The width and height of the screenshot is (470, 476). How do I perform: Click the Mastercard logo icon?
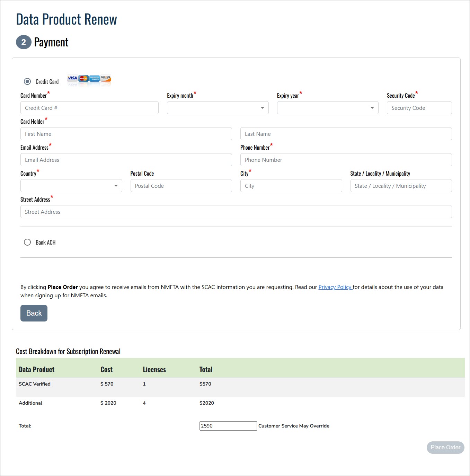83,78
